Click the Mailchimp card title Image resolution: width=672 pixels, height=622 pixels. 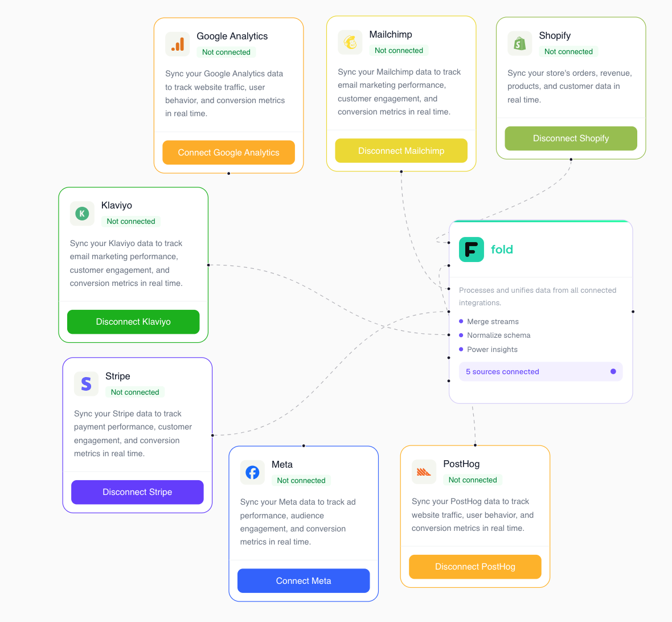pyautogui.click(x=391, y=34)
